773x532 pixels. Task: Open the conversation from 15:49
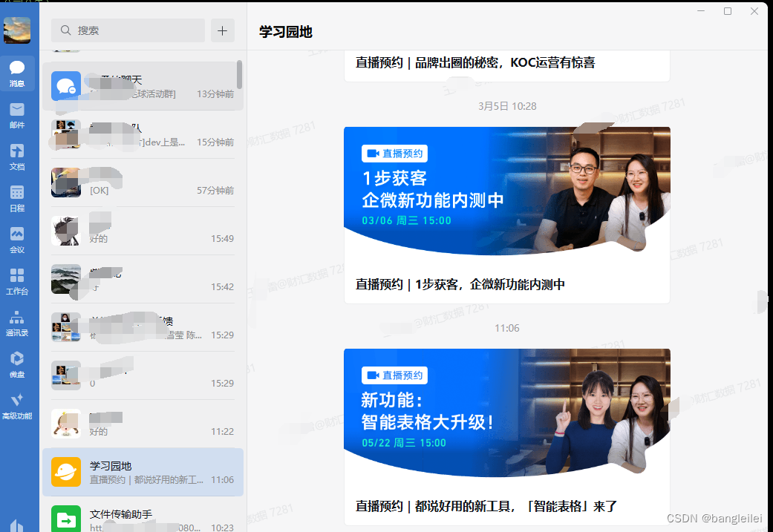pyautogui.click(x=143, y=231)
